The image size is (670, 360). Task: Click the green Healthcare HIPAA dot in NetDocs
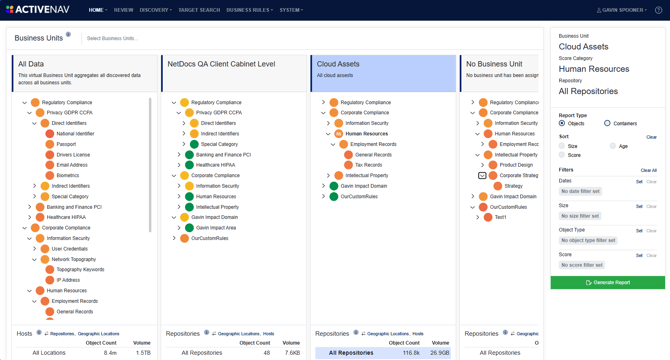coord(189,165)
